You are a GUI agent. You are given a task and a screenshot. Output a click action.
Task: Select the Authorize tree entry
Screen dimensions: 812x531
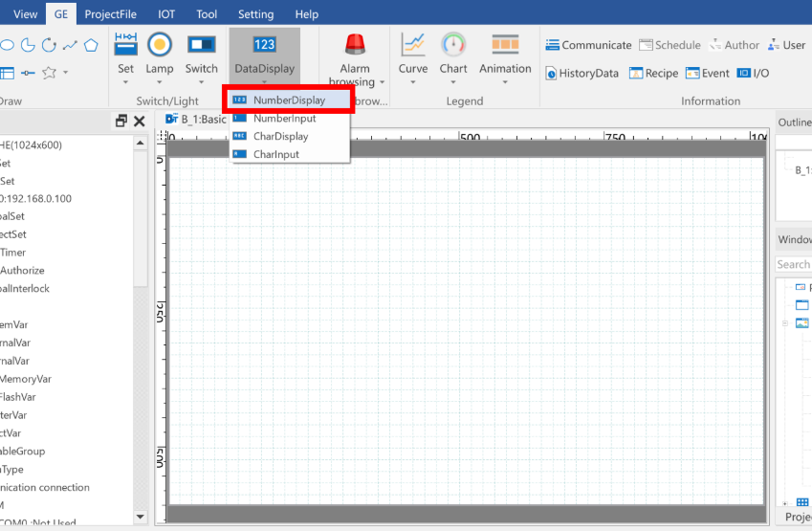[x=22, y=271]
